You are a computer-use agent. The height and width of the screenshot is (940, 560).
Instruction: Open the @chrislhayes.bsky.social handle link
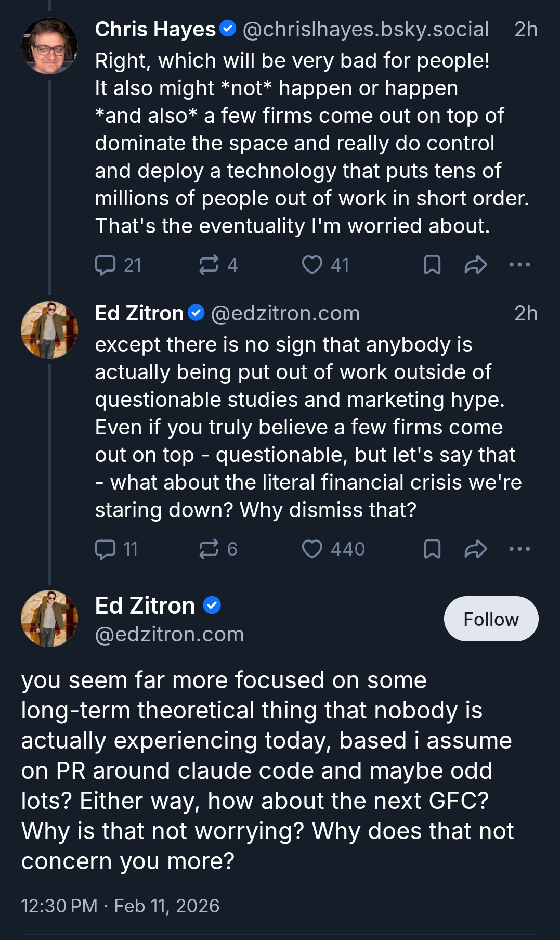[366, 30]
